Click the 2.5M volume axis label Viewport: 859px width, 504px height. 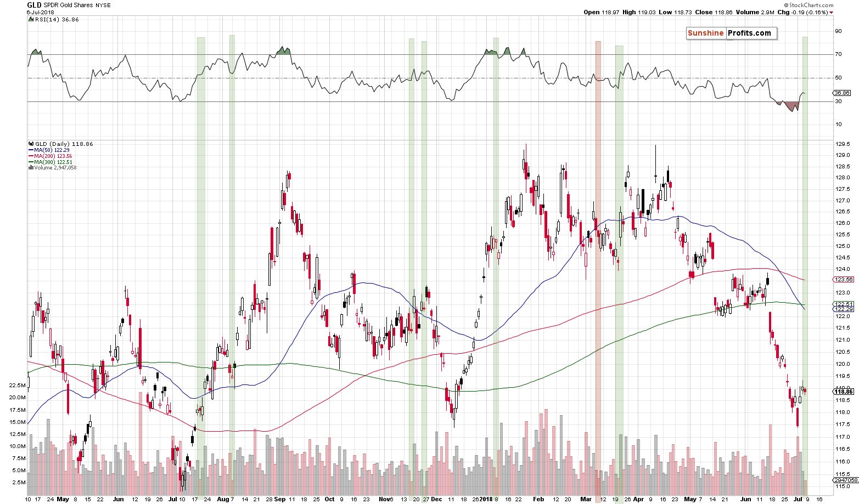[19, 483]
